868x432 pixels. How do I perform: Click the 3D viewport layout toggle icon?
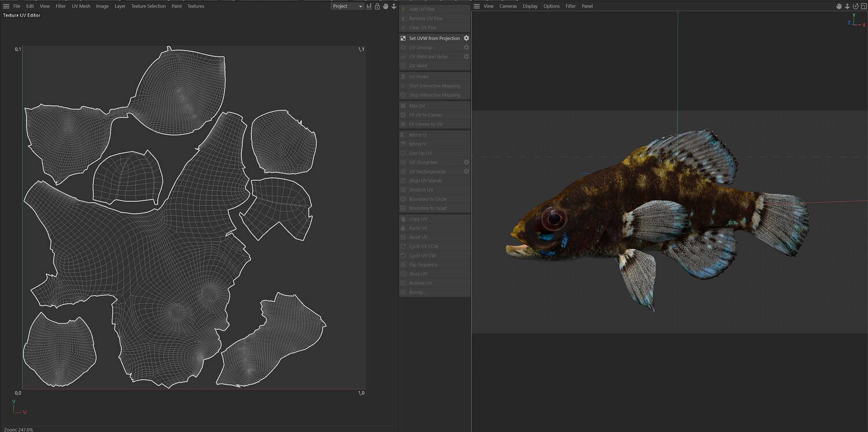863,6
